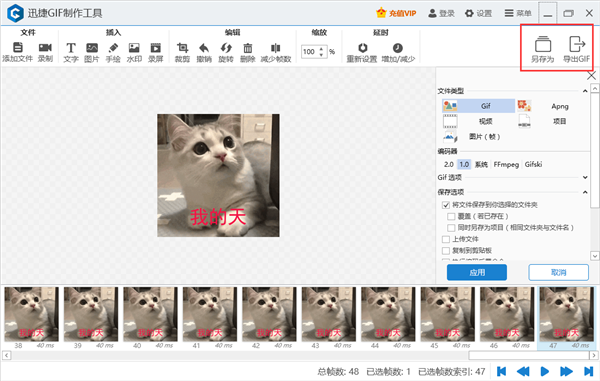
Task: Insert text with the 文字 tool
Action: click(71, 48)
